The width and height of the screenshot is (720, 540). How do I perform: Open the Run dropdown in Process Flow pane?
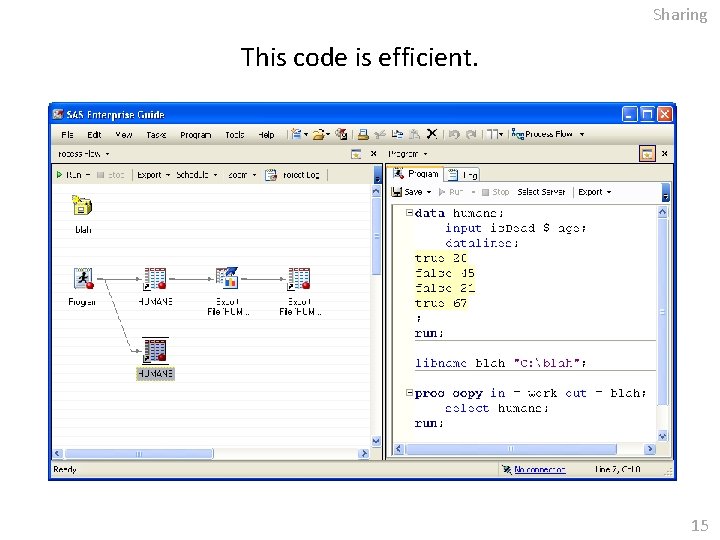[88, 175]
